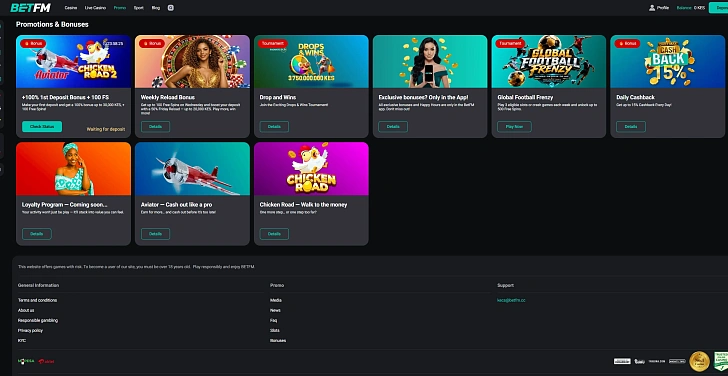Click the Weekly Reload Bonus roulette banner
Screen dimensions: 728x376
tap(192, 61)
